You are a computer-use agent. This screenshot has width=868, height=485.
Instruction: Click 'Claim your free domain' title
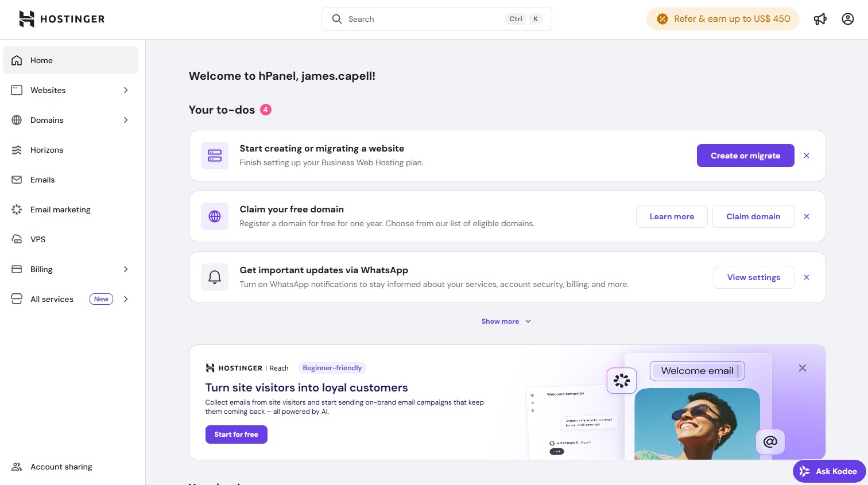292,209
